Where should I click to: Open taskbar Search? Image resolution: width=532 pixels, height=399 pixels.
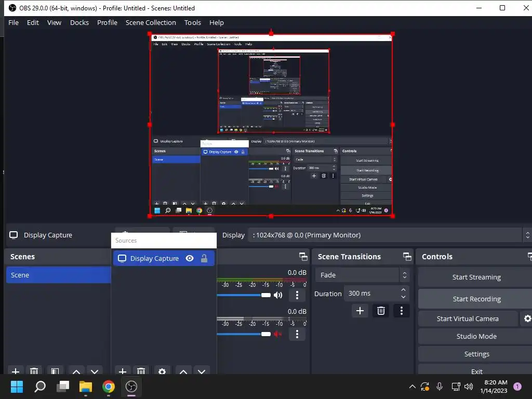(x=39, y=387)
